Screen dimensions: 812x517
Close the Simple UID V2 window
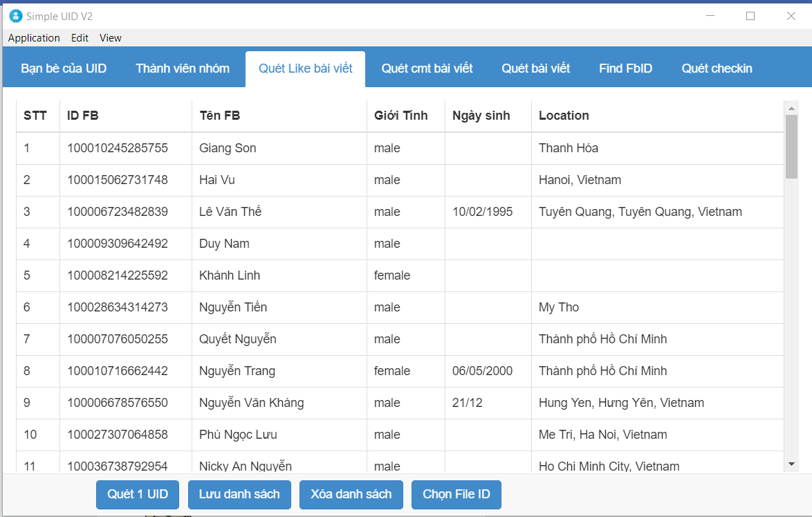pyautogui.click(x=791, y=16)
